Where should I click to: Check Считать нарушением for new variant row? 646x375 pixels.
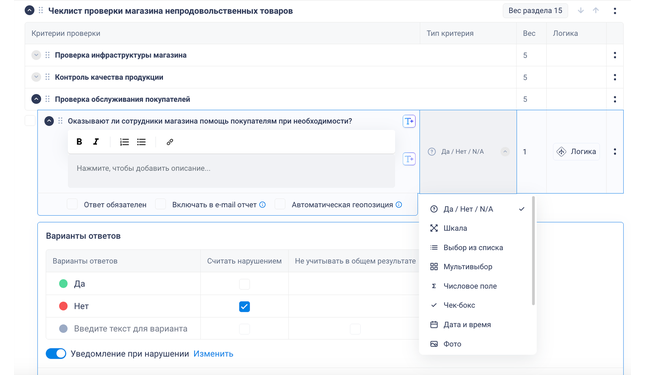coord(244,328)
